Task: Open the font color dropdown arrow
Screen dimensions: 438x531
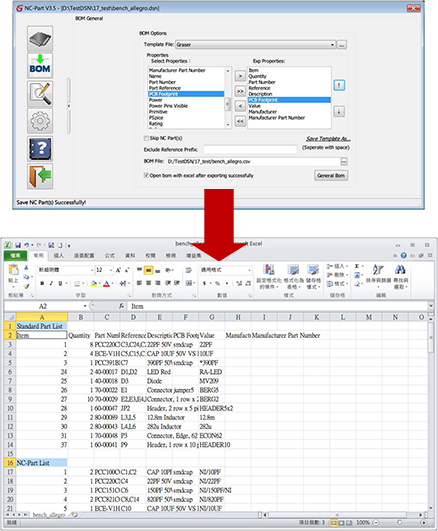Action: (112, 283)
